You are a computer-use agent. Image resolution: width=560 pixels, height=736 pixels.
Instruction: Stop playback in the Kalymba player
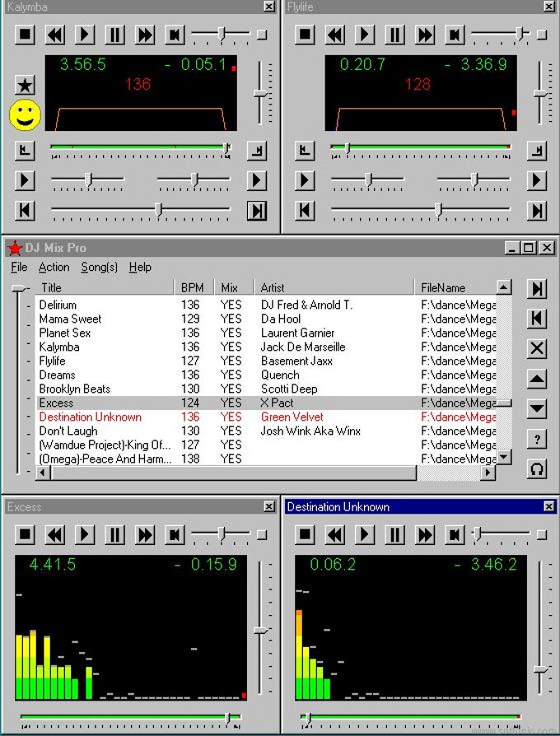(x=25, y=35)
